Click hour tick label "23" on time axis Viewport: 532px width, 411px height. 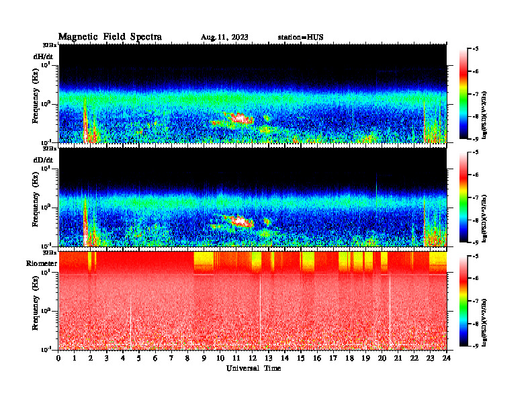[x=431, y=359]
